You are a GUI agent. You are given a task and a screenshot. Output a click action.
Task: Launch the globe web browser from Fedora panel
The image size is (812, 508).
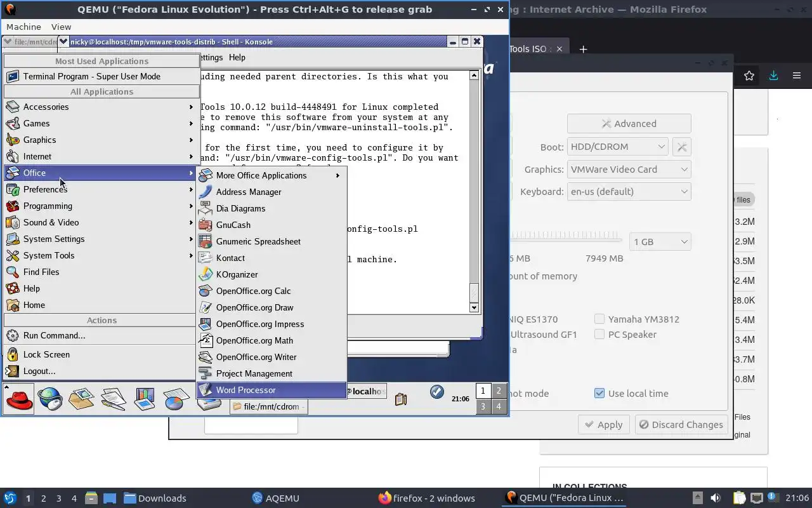[50, 399]
